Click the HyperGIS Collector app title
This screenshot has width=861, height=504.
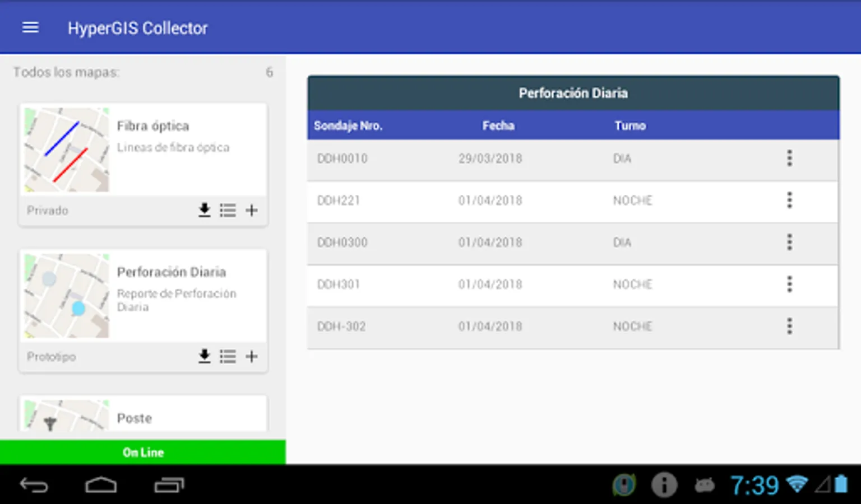click(x=138, y=28)
